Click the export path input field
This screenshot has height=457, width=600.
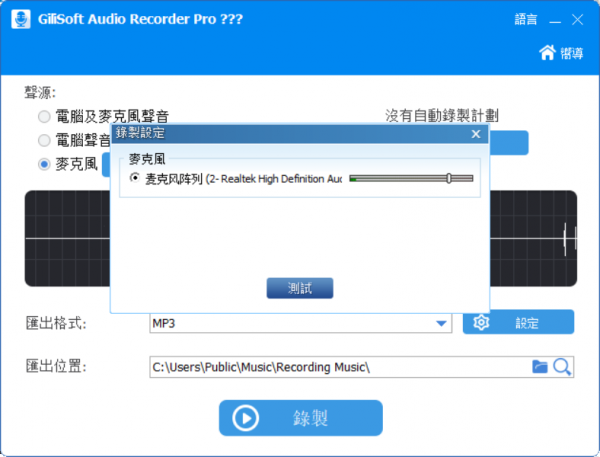tap(339, 367)
